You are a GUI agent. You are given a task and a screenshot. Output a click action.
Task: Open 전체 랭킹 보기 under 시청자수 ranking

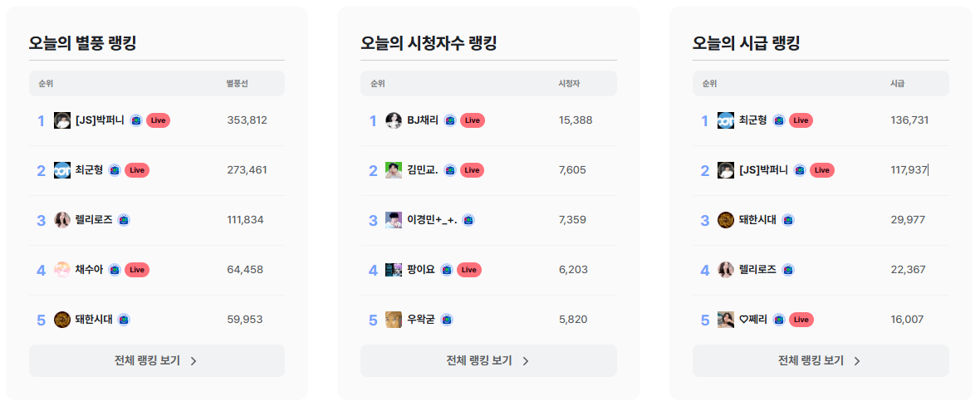(488, 361)
